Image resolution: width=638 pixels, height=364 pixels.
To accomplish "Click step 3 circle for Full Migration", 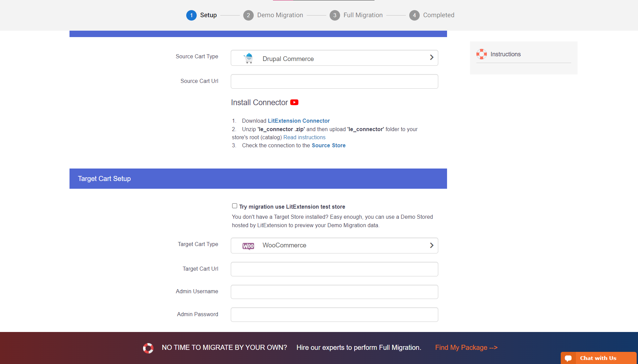I will click(335, 15).
